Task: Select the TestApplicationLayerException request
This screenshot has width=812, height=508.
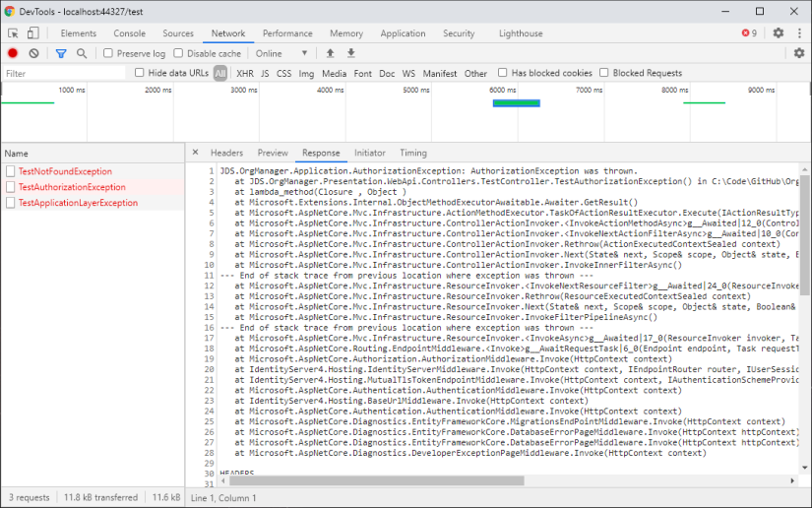Action: point(78,203)
